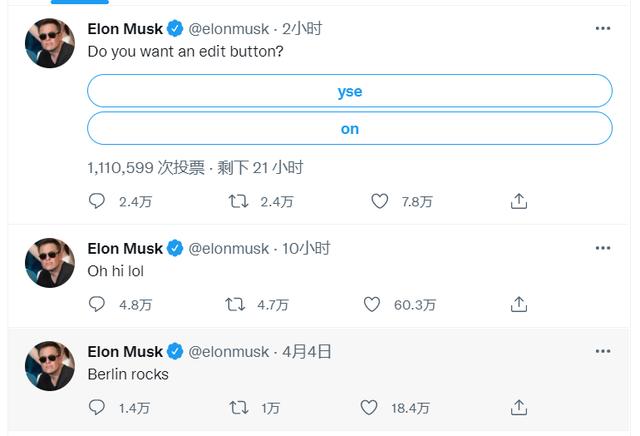Screen dimensions: 640x436
Task: Share the "Berlin rocks" tweet
Action: [519, 407]
